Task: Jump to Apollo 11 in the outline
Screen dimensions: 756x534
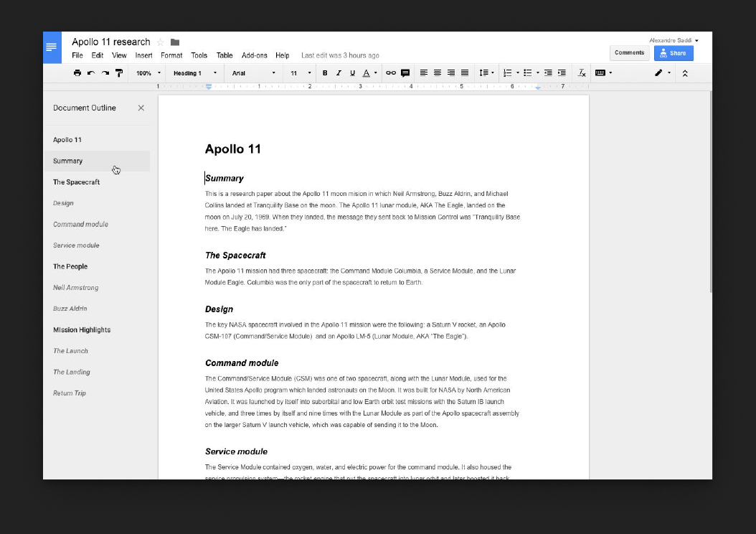Action: pyautogui.click(x=67, y=140)
